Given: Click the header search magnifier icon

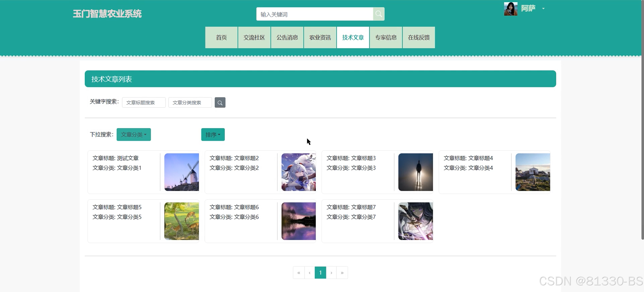Looking at the screenshot, I should (379, 14).
